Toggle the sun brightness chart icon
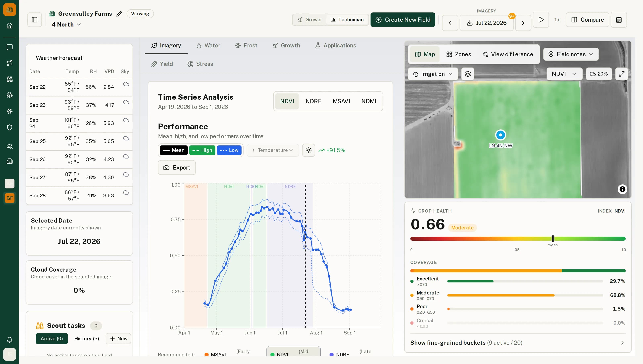Screen dimensions: 643x364 [308, 150]
